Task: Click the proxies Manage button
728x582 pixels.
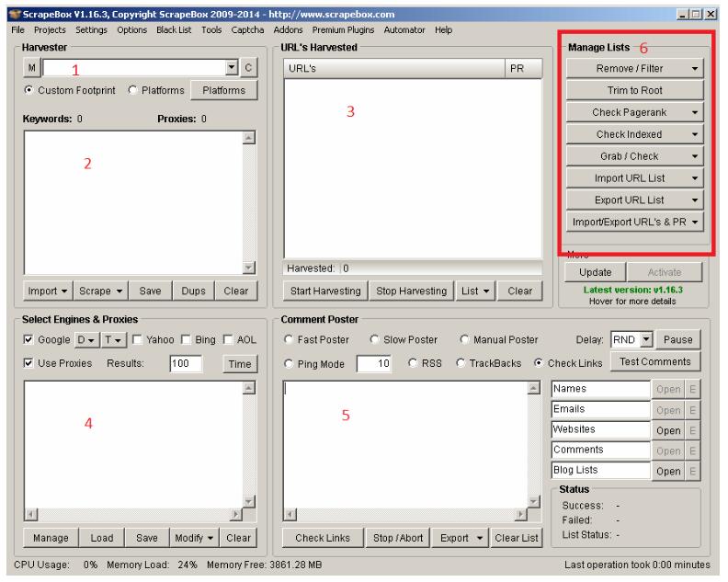Action: pyautogui.click(x=51, y=538)
